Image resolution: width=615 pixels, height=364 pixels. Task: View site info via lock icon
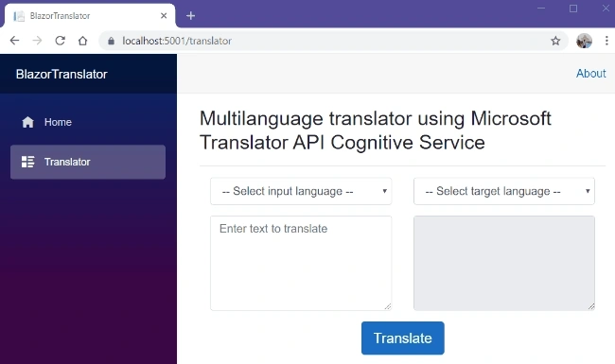(x=111, y=41)
